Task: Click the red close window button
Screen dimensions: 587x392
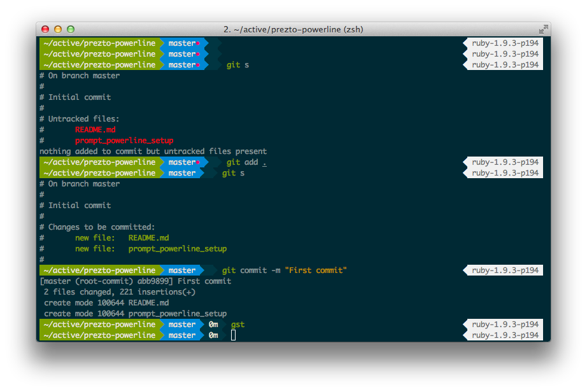Action: pyautogui.click(x=45, y=29)
